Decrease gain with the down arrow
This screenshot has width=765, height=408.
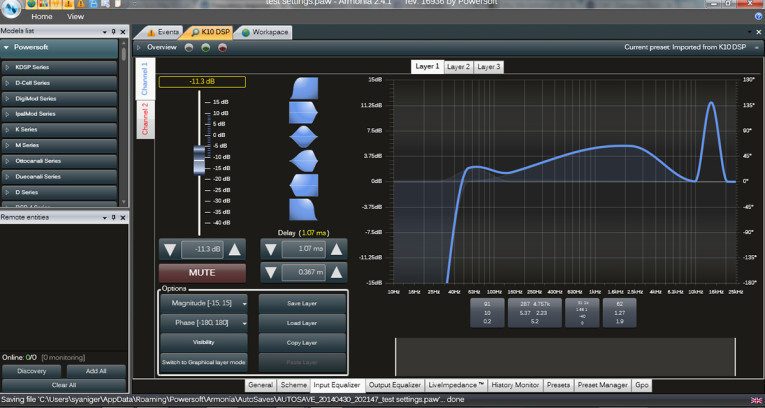[x=170, y=250]
